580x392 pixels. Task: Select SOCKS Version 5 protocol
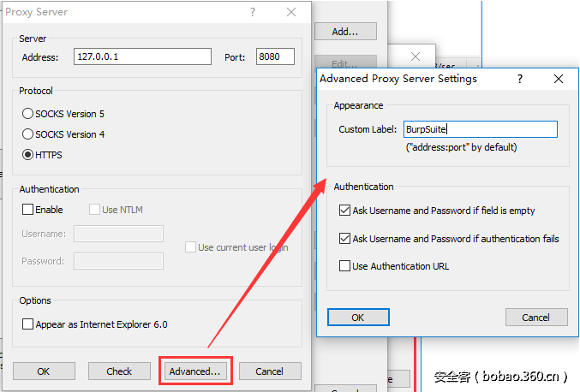(x=27, y=114)
